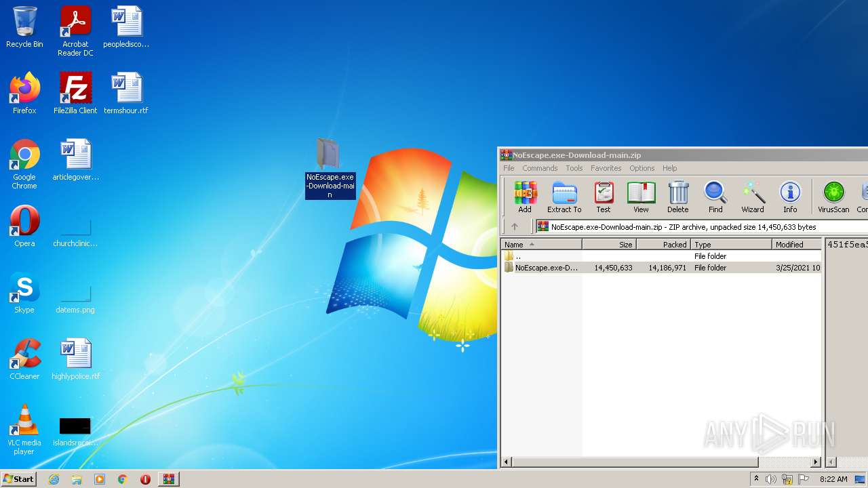This screenshot has height=488, width=868.
Task: Click the taskbar clock showing 8:22 AM
Action: [x=833, y=479]
